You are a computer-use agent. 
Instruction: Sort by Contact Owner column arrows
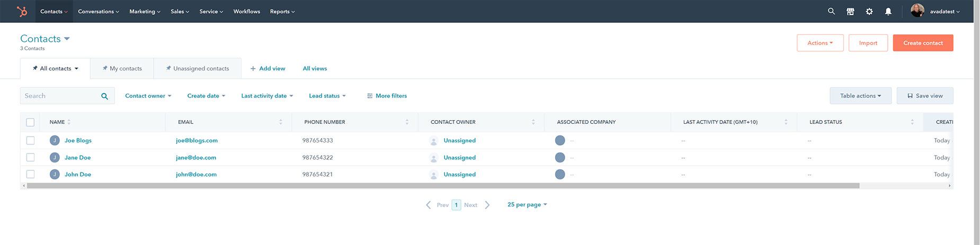533,122
